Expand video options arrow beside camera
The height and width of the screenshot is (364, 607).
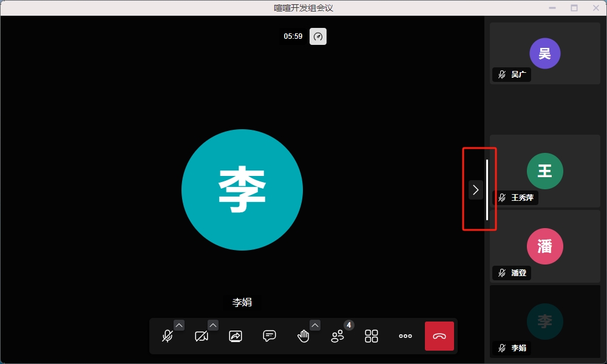click(213, 325)
